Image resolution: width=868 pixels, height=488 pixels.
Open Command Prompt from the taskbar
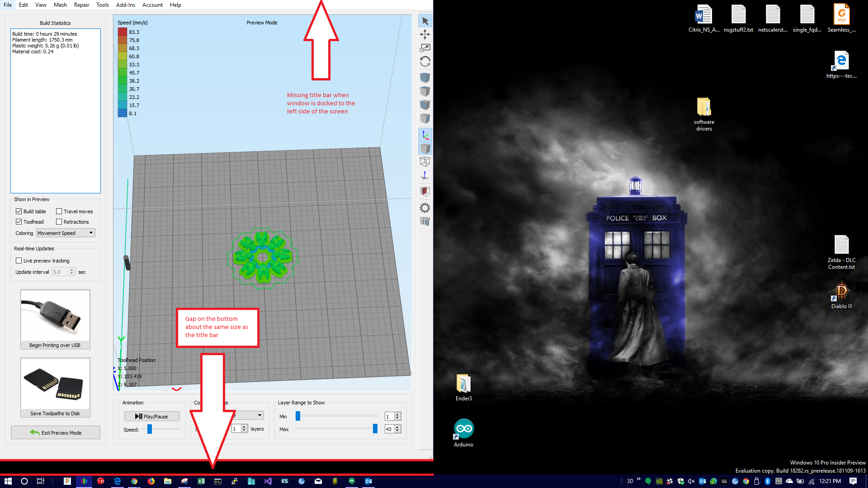218,481
